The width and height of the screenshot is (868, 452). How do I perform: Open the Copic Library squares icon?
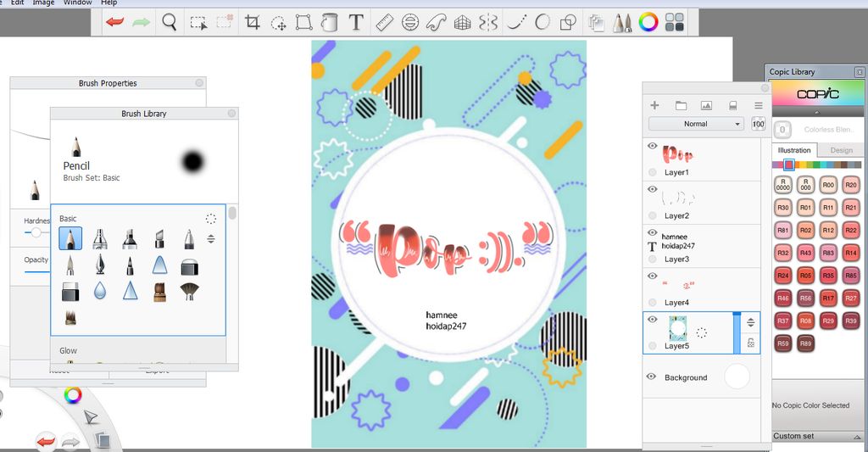674,23
